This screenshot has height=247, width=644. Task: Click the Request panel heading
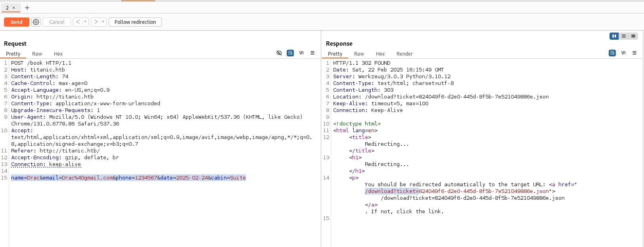point(15,44)
